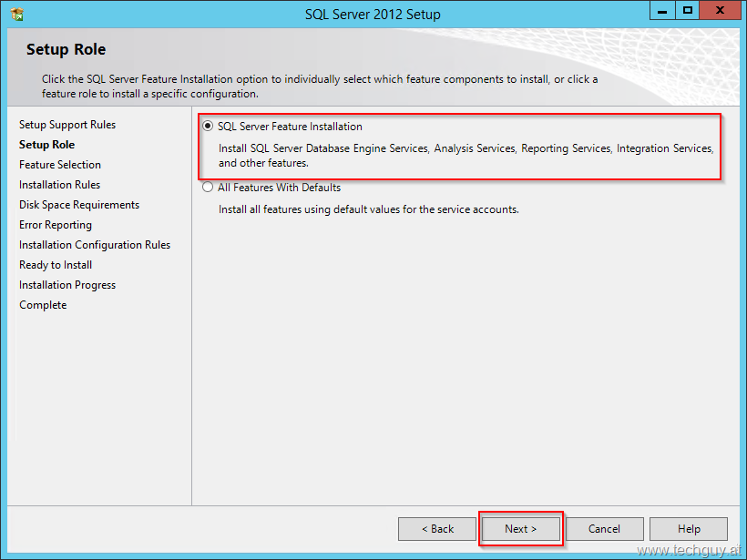Click the Cancel button

pyautogui.click(x=604, y=528)
